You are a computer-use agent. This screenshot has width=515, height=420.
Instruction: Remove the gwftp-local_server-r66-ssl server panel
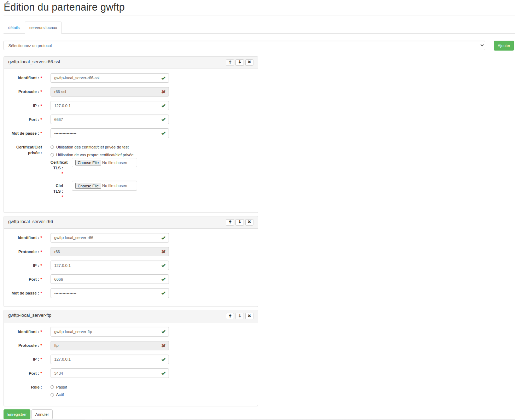click(249, 62)
